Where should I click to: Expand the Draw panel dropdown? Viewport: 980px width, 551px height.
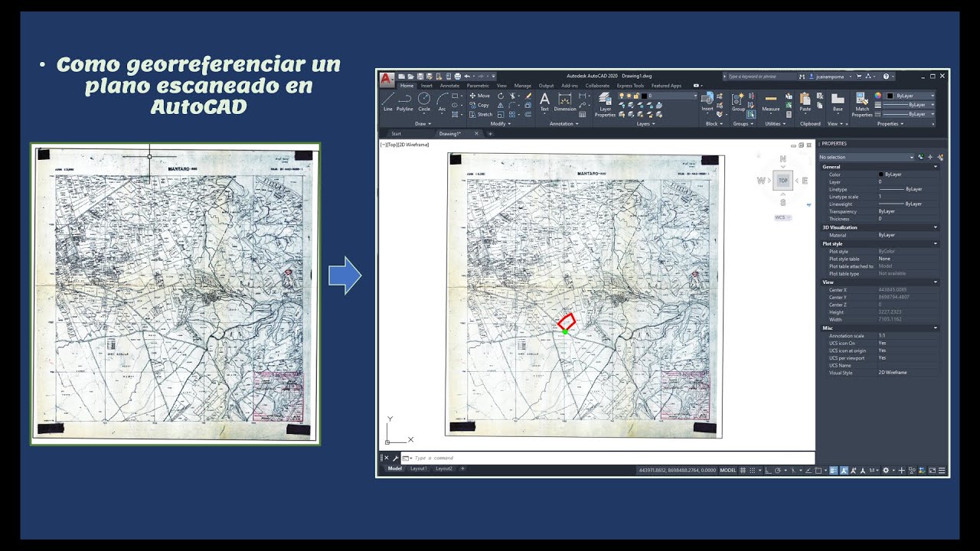point(423,123)
